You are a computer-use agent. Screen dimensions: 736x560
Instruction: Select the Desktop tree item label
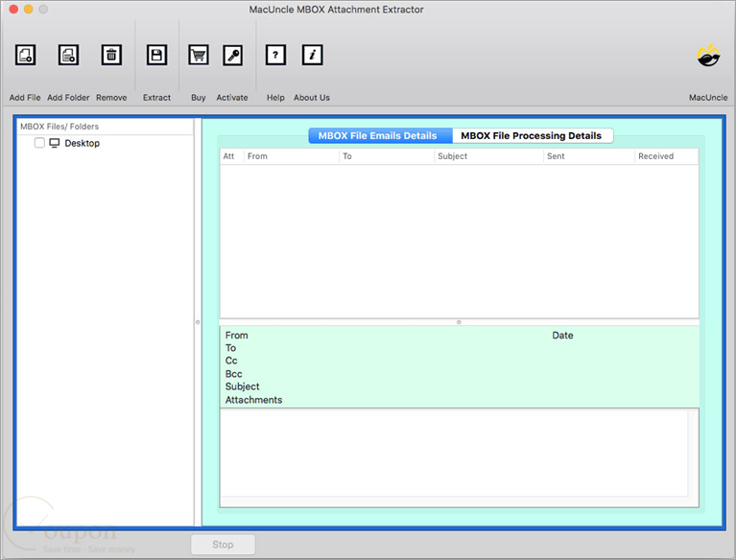(83, 143)
